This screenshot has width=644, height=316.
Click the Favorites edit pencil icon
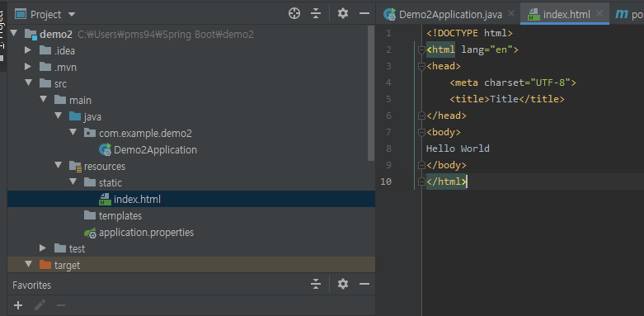[40, 305]
